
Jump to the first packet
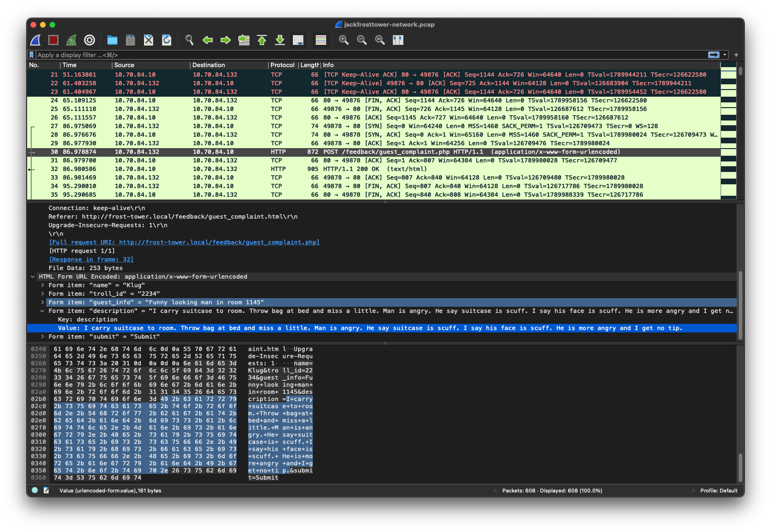coord(262,40)
